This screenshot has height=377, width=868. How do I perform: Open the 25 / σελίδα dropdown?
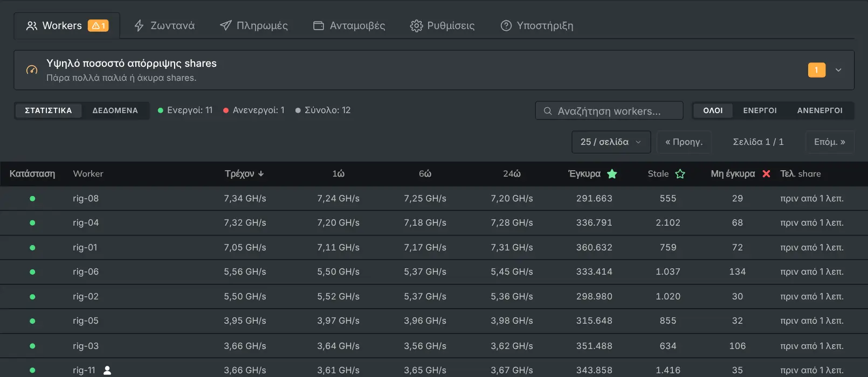[x=611, y=142]
